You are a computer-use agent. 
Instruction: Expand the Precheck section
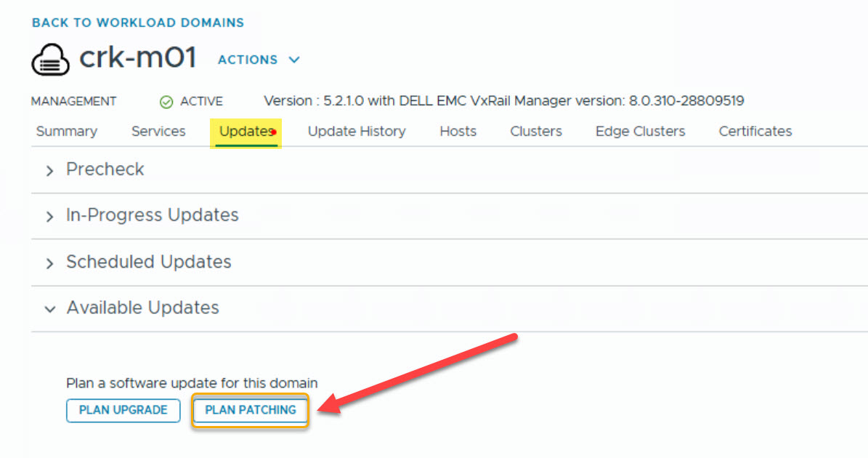click(x=50, y=171)
